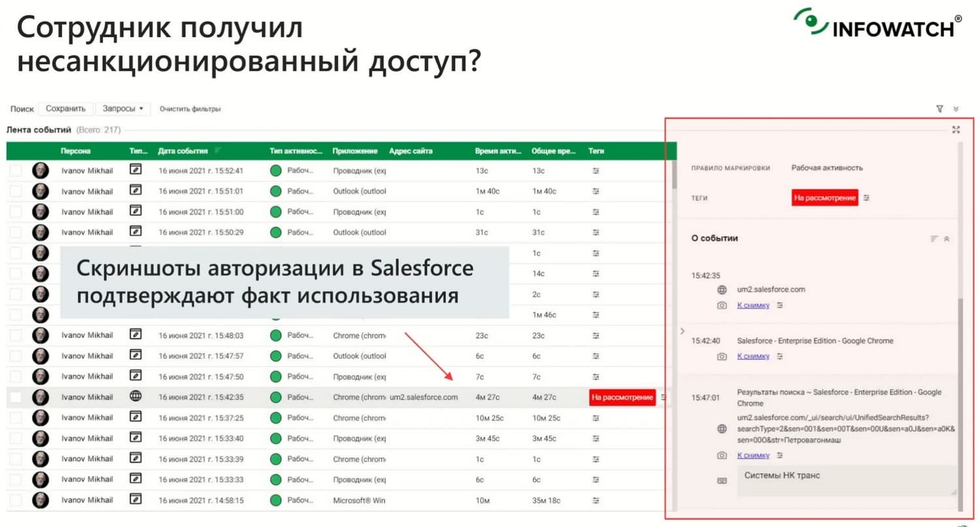This screenshot has height=527, width=980.
Task: Sort by the Персона column header
Action: (76, 151)
